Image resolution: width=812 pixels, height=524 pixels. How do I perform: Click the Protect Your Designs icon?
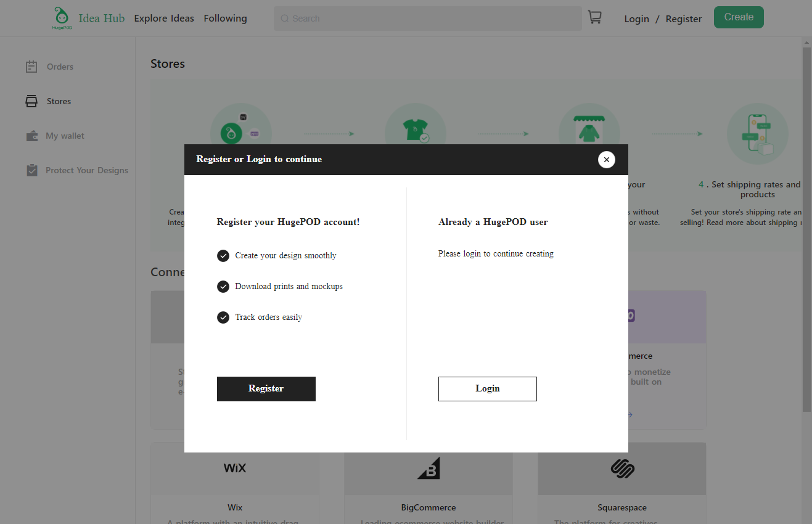click(x=32, y=170)
